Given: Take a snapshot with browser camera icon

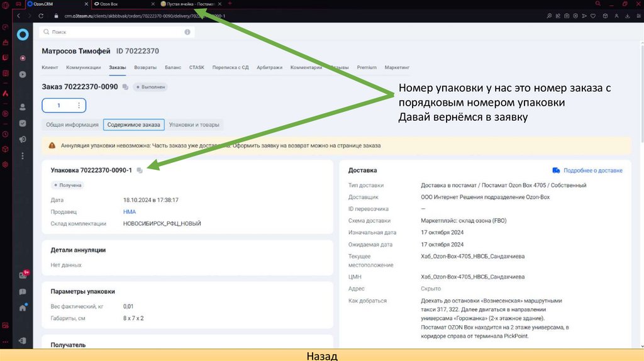Looking at the screenshot, I should (567, 16).
